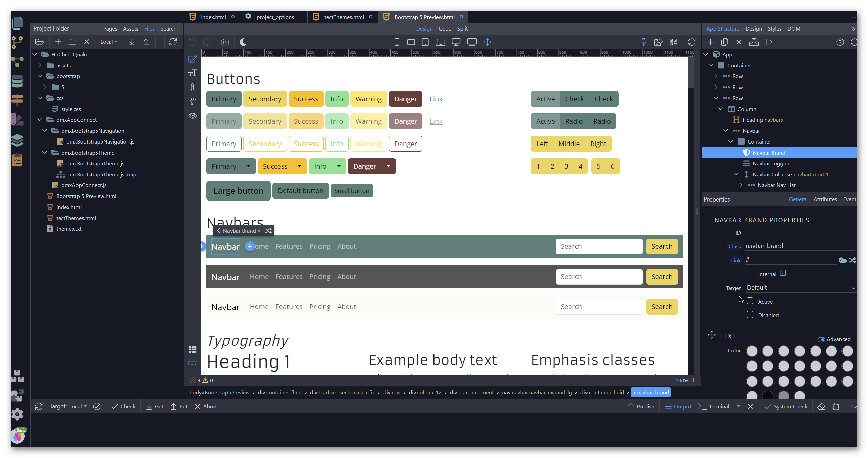Open help question mark icon
The image size is (868, 458).
tap(840, 42)
